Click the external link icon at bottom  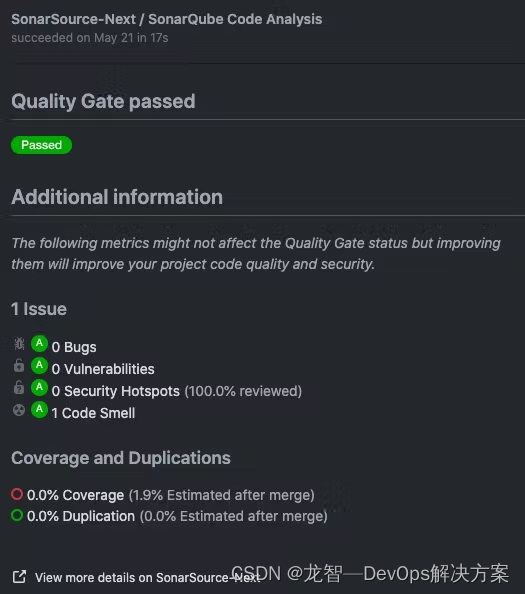tap(19, 577)
